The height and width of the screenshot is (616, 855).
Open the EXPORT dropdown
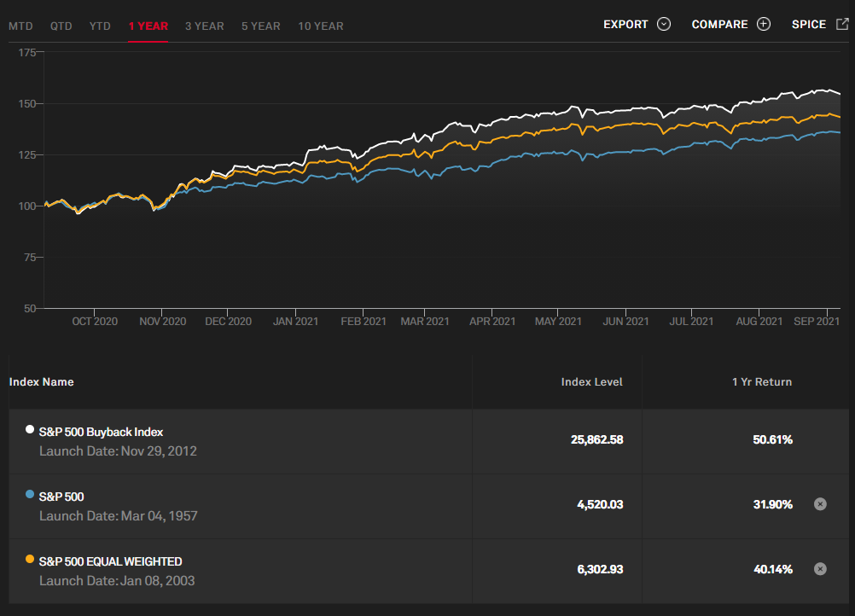point(637,25)
